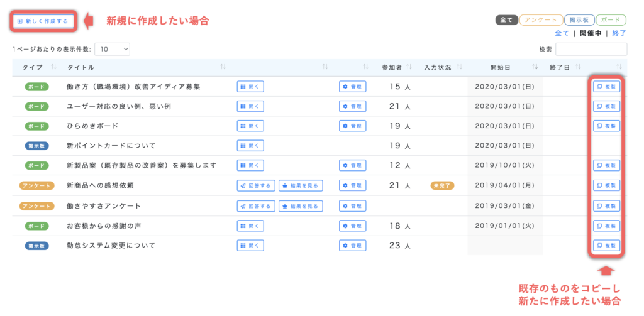The height and width of the screenshot is (316, 644).
Task: Click 管理 gear button for ひらめきボード
Action: pos(352,126)
